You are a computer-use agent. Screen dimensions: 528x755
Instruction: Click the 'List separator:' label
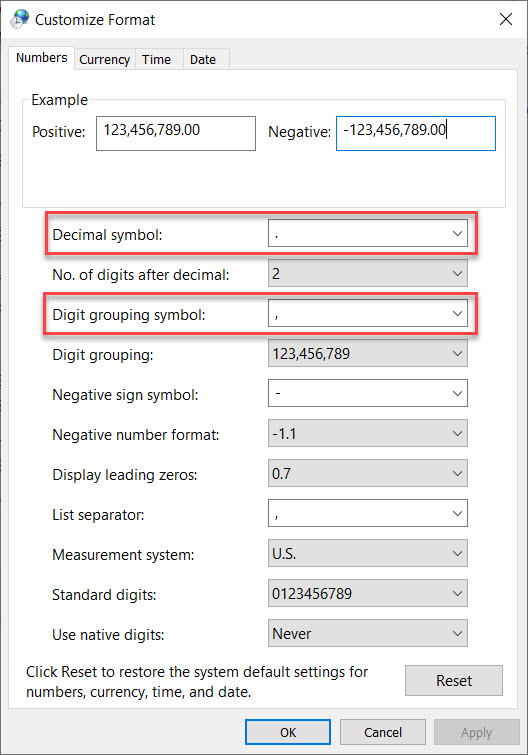[98, 515]
